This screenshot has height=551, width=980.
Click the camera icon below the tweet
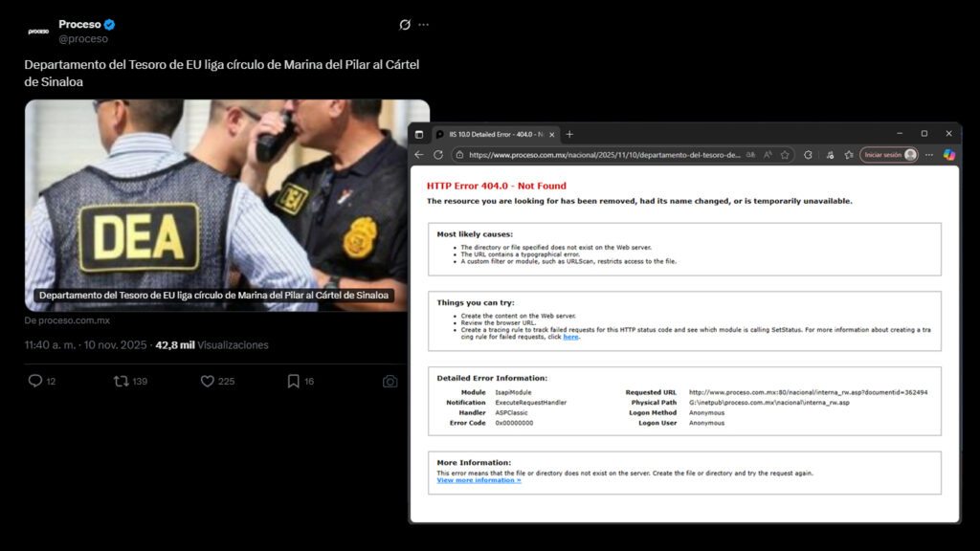[x=390, y=381]
